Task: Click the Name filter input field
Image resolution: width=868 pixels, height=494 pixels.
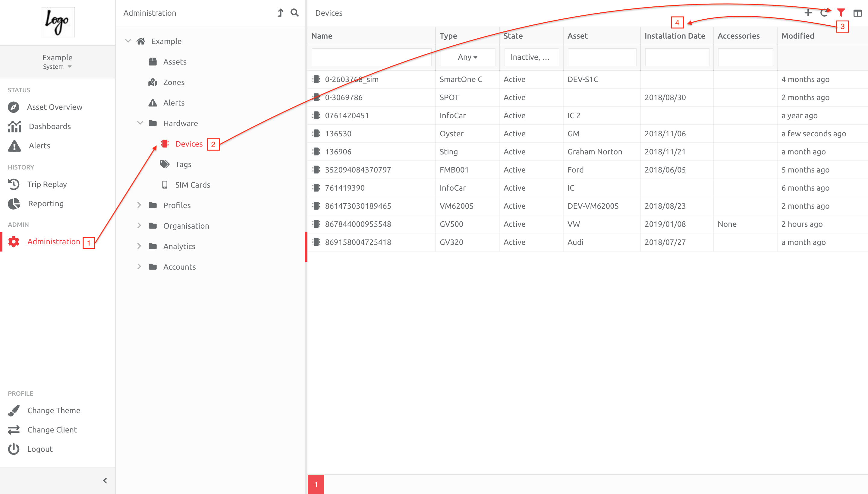Action: (x=371, y=57)
